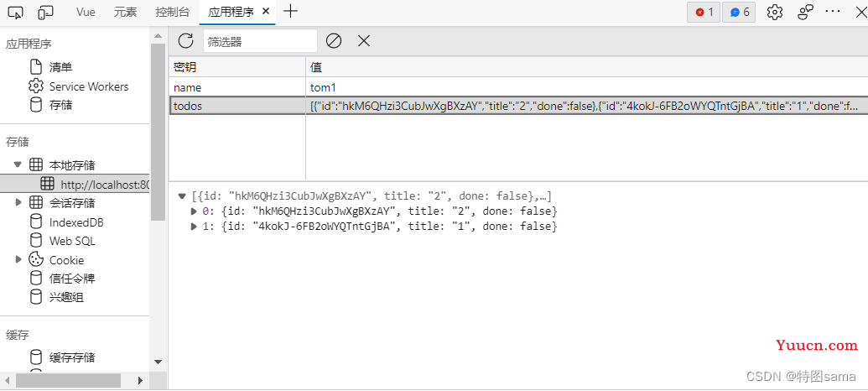Expand the 会话存储 tree arrow
The width and height of the screenshot is (868, 391).
coord(19,202)
